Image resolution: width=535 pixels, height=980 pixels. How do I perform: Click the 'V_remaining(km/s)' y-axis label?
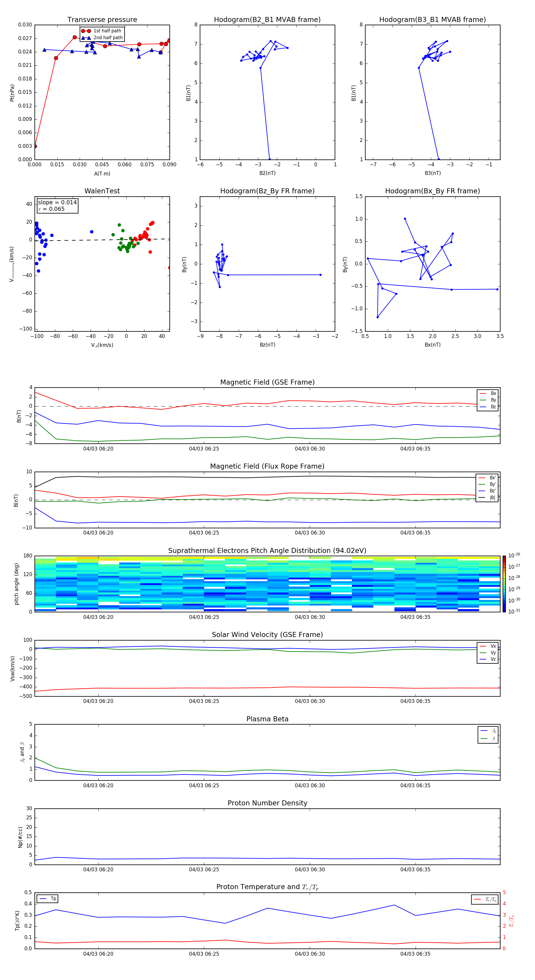[x=12, y=264]
